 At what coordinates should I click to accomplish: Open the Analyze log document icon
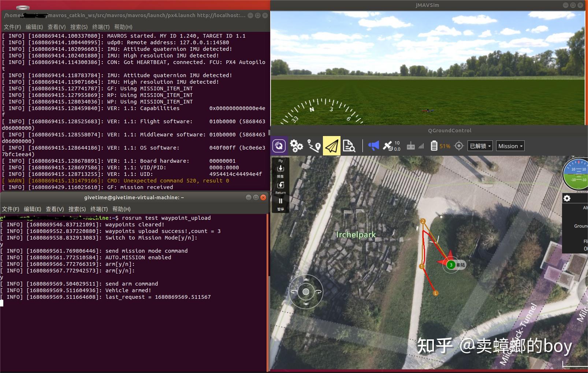tap(349, 146)
